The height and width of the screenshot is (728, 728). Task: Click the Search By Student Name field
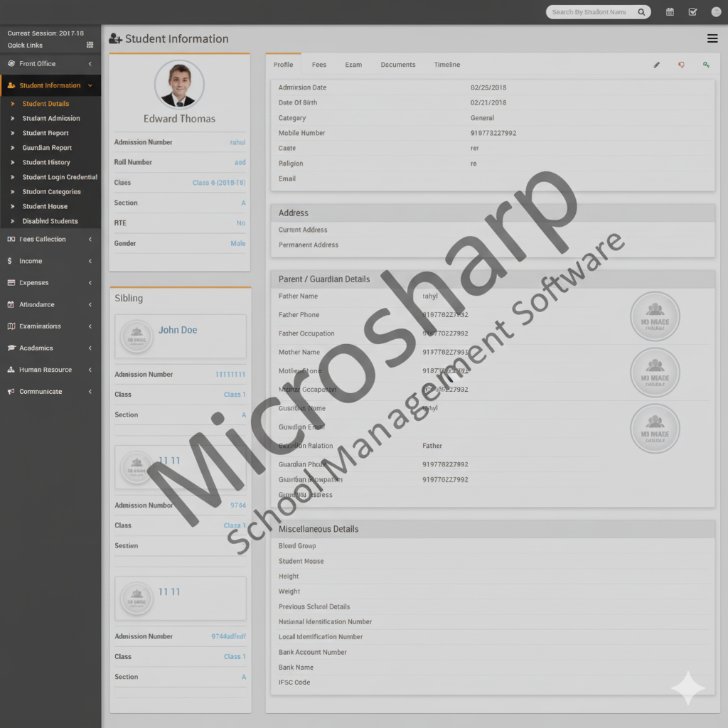[590, 12]
